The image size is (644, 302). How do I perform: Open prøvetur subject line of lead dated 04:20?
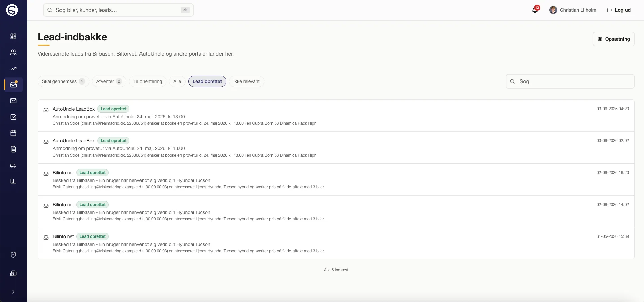(119, 117)
